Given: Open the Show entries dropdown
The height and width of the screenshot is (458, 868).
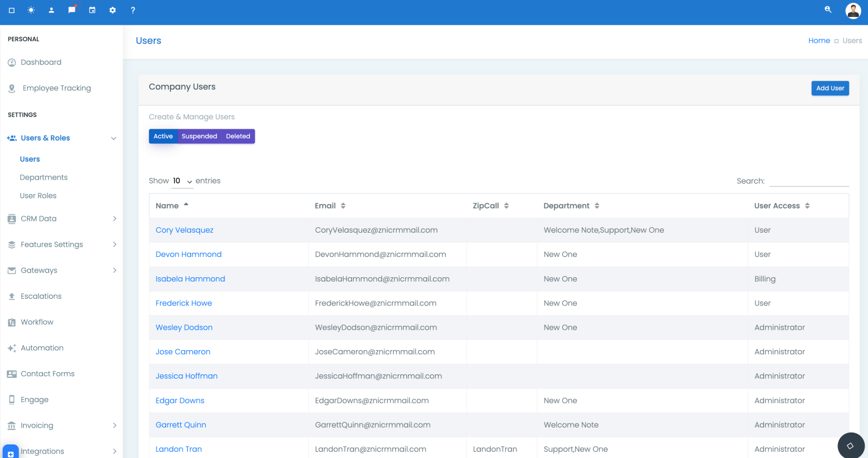Looking at the screenshot, I should (x=182, y=181).
